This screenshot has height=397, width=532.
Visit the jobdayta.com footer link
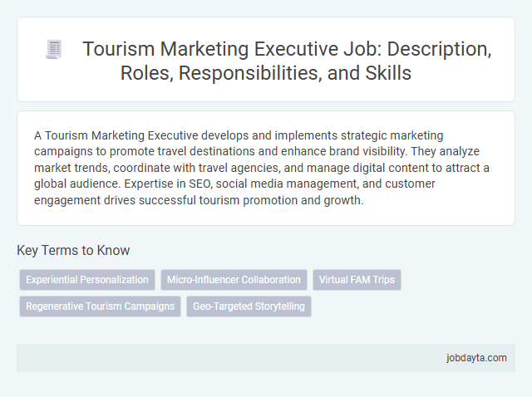[476, 358]
